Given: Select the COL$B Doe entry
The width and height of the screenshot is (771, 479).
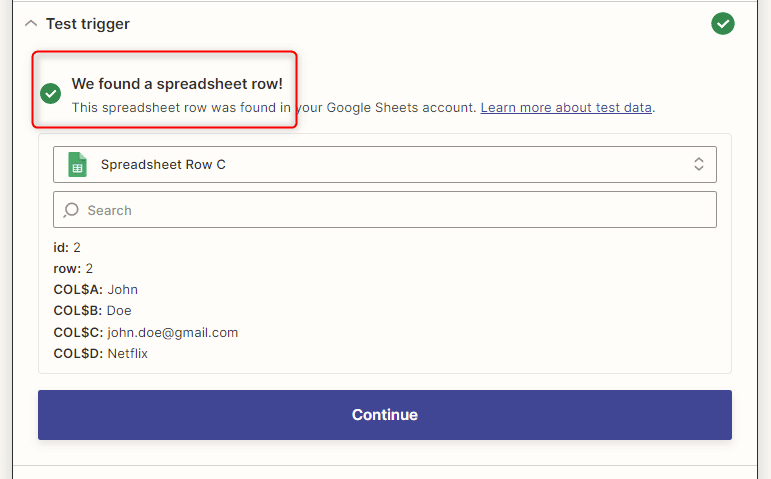Looking at the screenshot, I should point(92,311).
